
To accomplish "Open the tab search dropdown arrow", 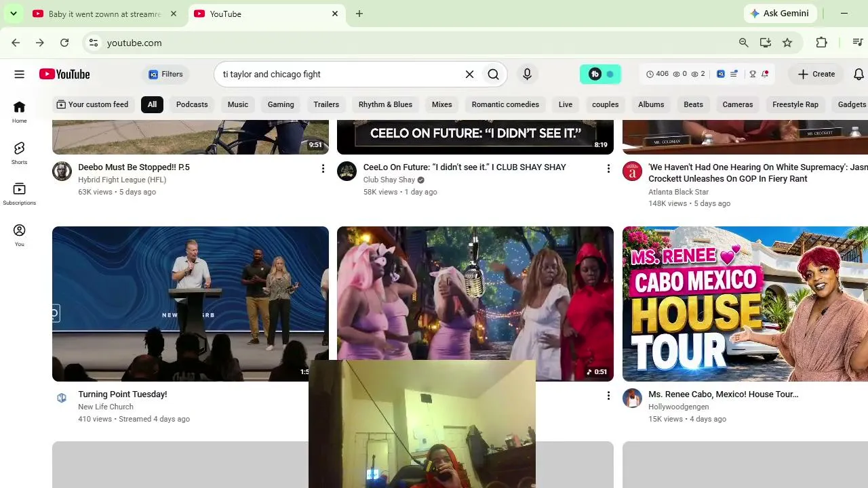I will pos(13,14).
